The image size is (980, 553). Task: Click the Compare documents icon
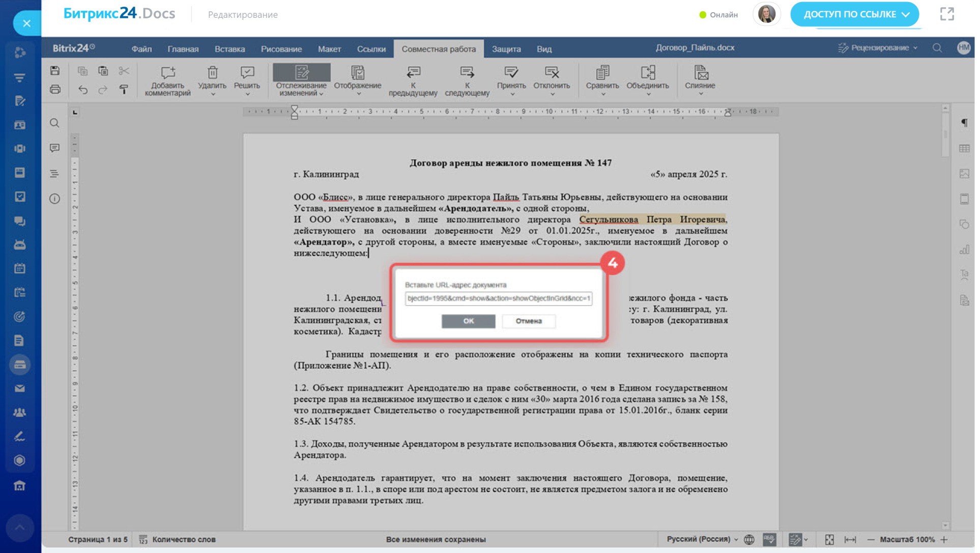pyautogui.click(x=602, y=73)
